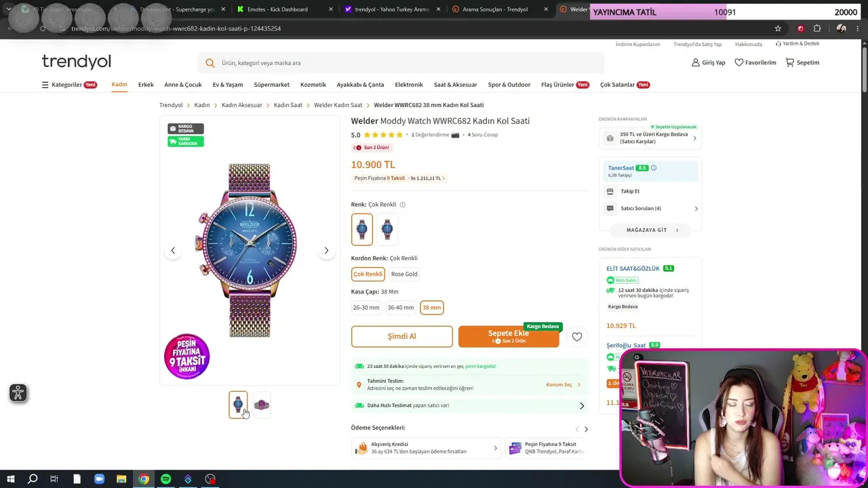Expand Satıcı Soruları (4) row

652,209
